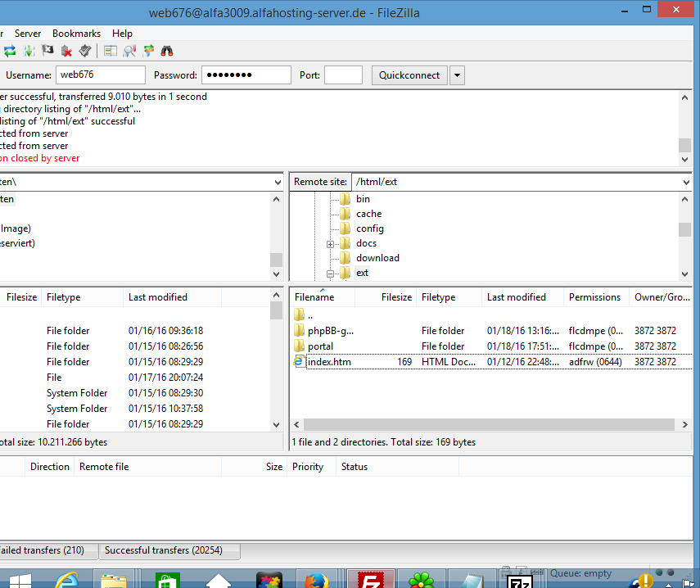Click the reconnect to last server icon
The image size is (700, 588).
click(x=85, y=51)
